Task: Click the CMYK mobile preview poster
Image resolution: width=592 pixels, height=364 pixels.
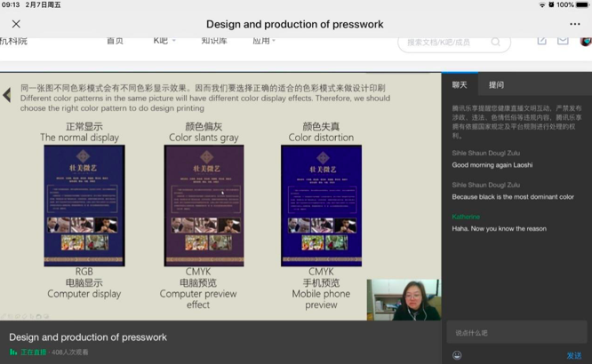Action: 321,205
